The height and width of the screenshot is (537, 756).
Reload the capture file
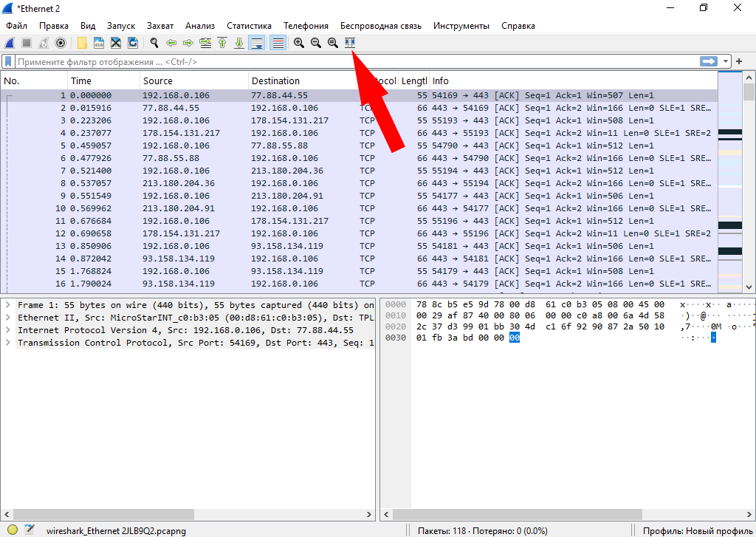click(x=133, y=43)
